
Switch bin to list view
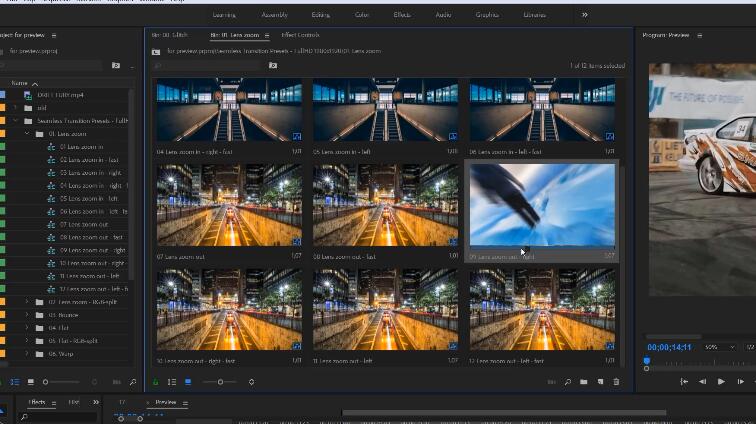pyautogui.click(x=172, y=381)
